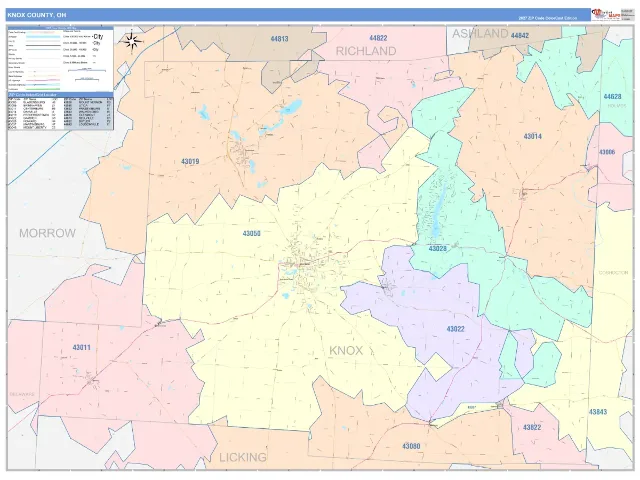This screenshot has height=480, width=640.
Task: Click the KNOX county name label
Action: click(x=346, y=350)
